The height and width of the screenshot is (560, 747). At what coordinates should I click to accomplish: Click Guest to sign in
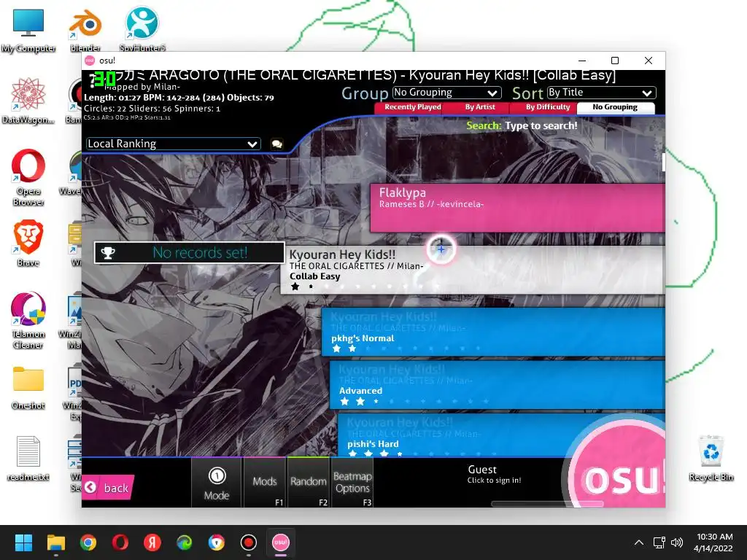coord(494,474)
